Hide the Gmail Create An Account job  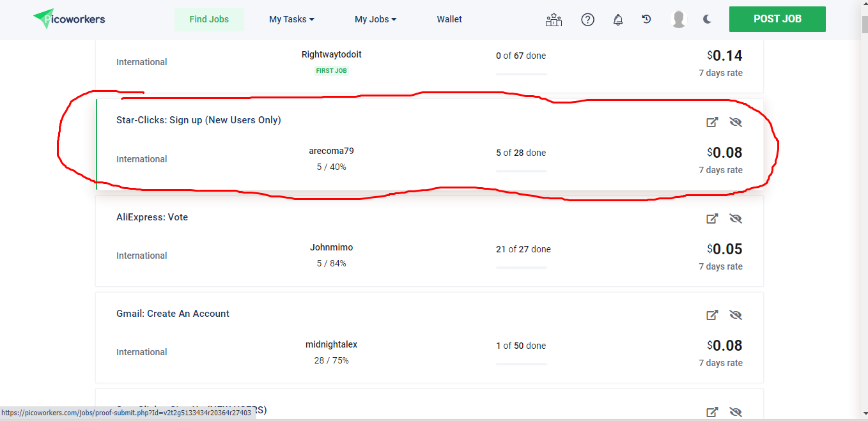click(735, 315)
